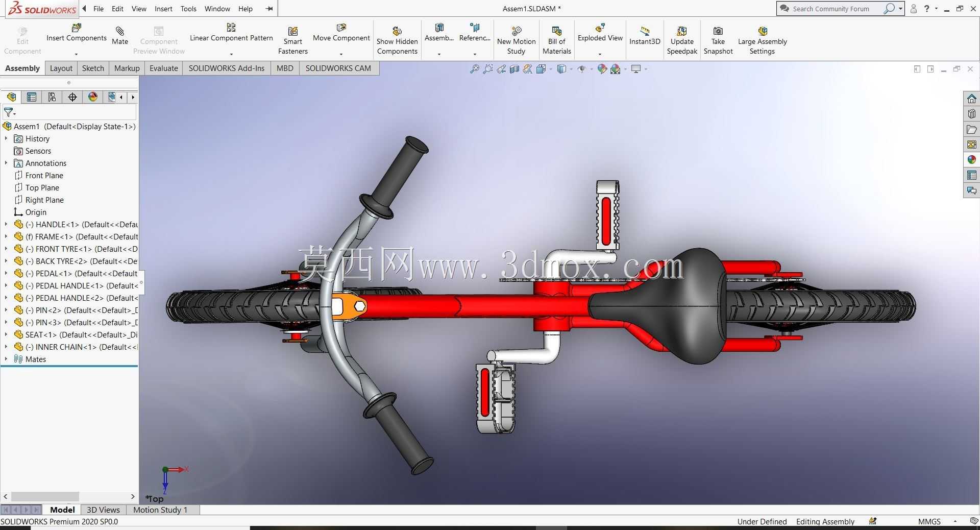Image resolution: width=980 pixels, height=530 pixels.
Task: Open SOLIDWORKS Resources home task pane
Action: 971,99
